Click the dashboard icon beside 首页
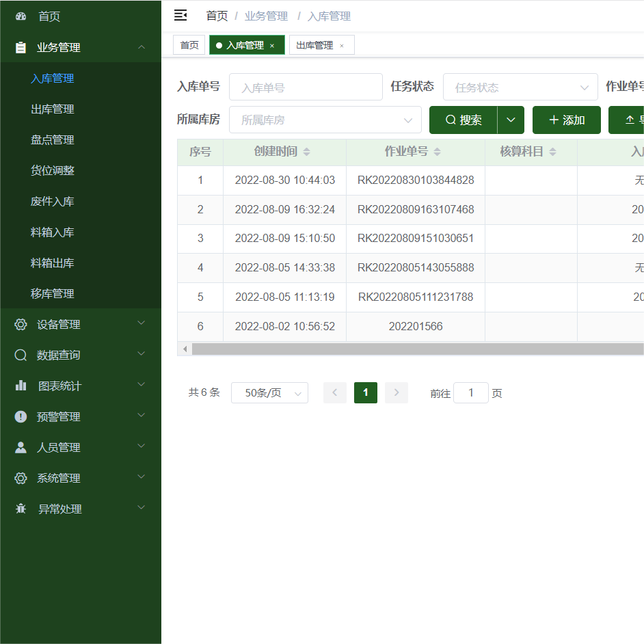This screenshot has width=644, height=644. click(x=21, y=16)
